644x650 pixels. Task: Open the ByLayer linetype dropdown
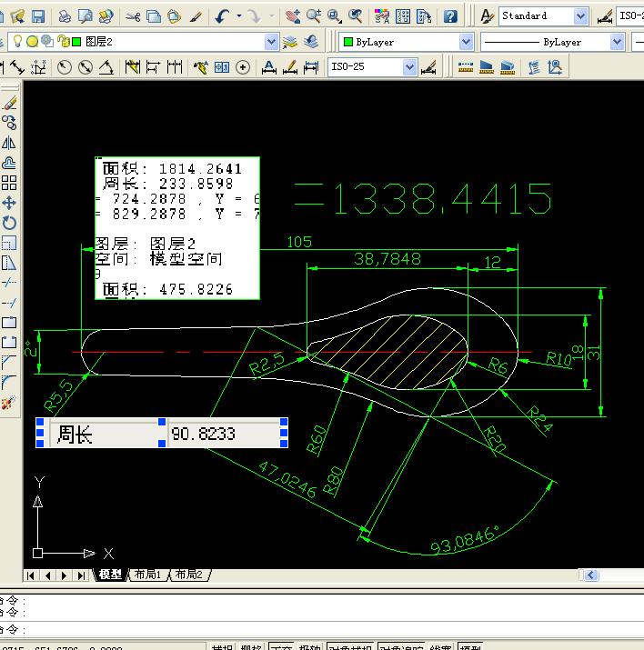click(x=617, y=42)
